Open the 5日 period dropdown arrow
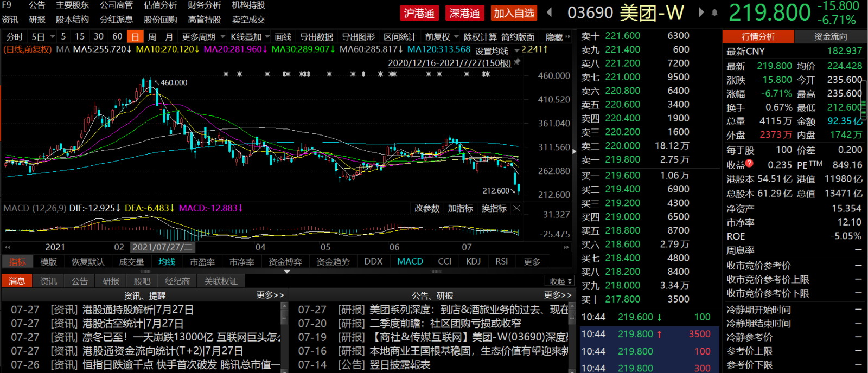The height and width of the screenshot is (373, 868). click(x=53, y=37)
